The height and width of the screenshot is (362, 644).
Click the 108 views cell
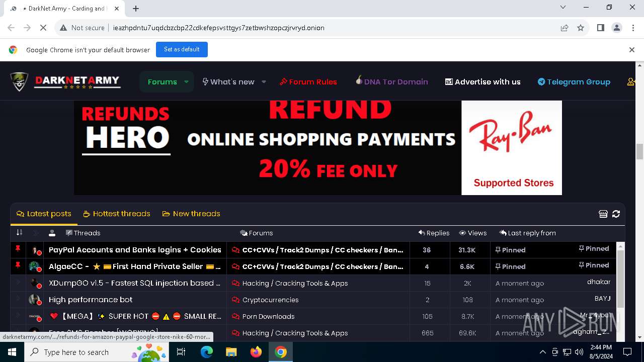(x=467, y=300)
